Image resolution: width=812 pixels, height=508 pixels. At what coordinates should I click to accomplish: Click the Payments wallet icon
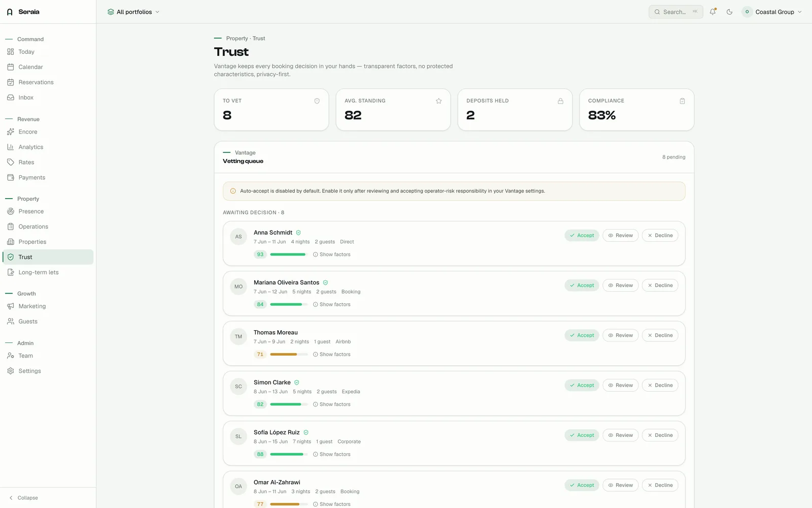pos(11,177)
